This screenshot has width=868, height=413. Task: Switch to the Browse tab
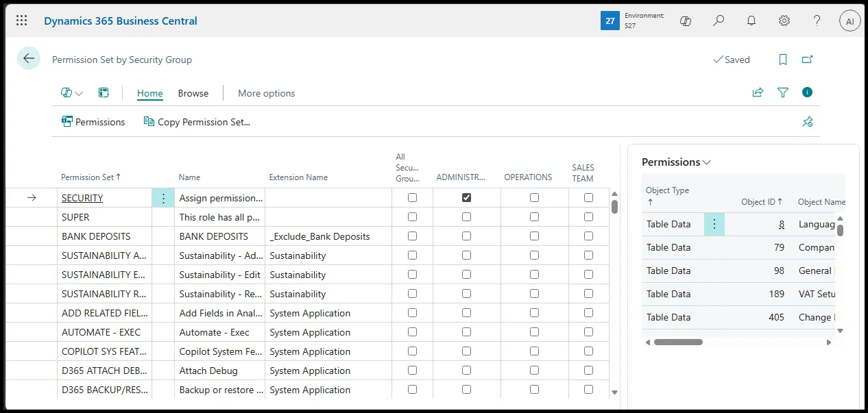click(193, 93)
